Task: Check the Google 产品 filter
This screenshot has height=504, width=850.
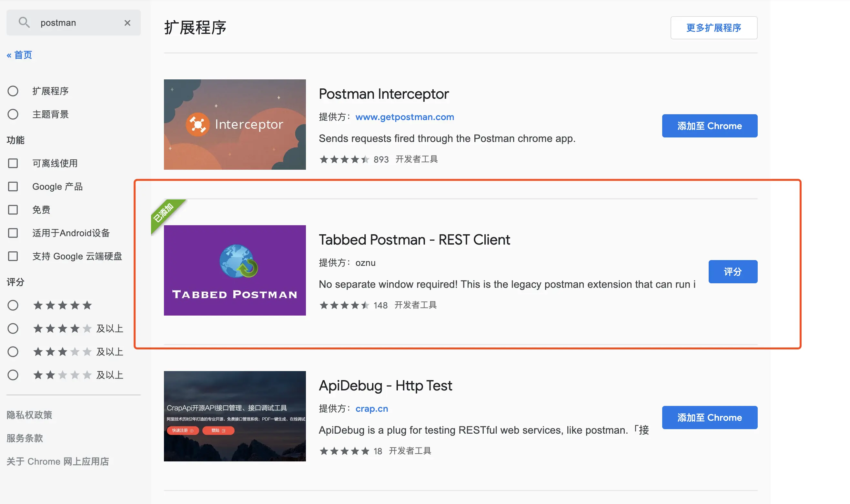Action: point(13,186)
